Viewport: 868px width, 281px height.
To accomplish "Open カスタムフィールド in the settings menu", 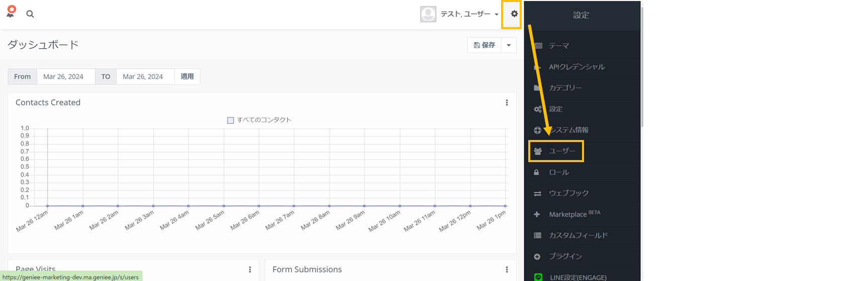I will 578,235.
